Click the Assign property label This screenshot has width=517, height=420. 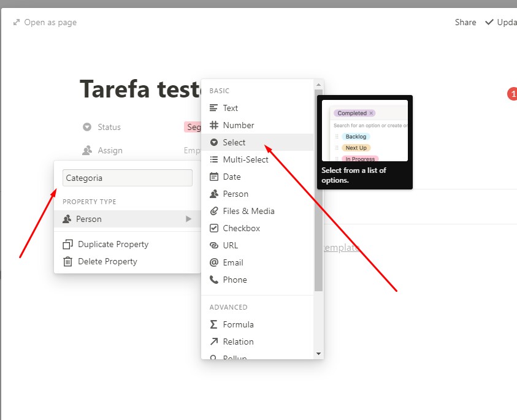pos(110,150)
